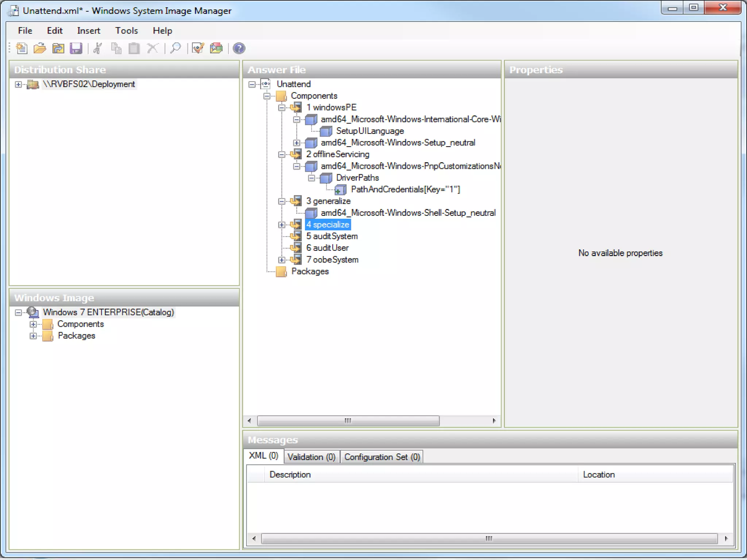
Task: Click the Copy icon in the toolbar
Action: pyautogui.click(x=116, y=48)
